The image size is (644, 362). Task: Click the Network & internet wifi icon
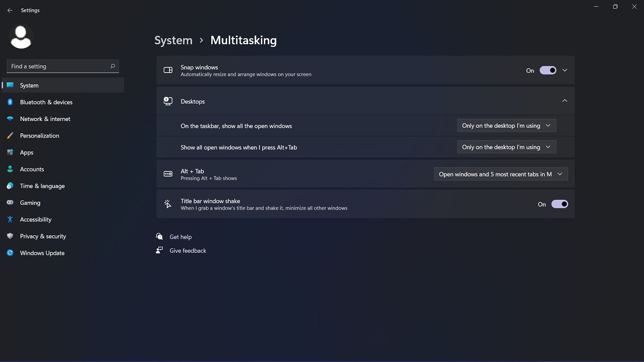10,119
